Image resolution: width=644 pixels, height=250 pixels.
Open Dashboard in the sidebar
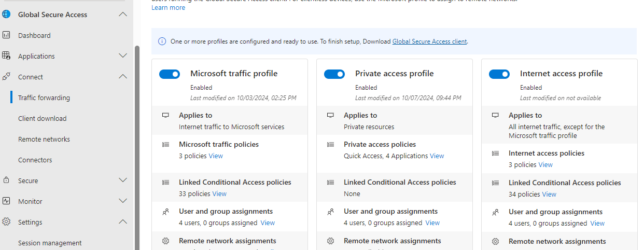(34, 35)
